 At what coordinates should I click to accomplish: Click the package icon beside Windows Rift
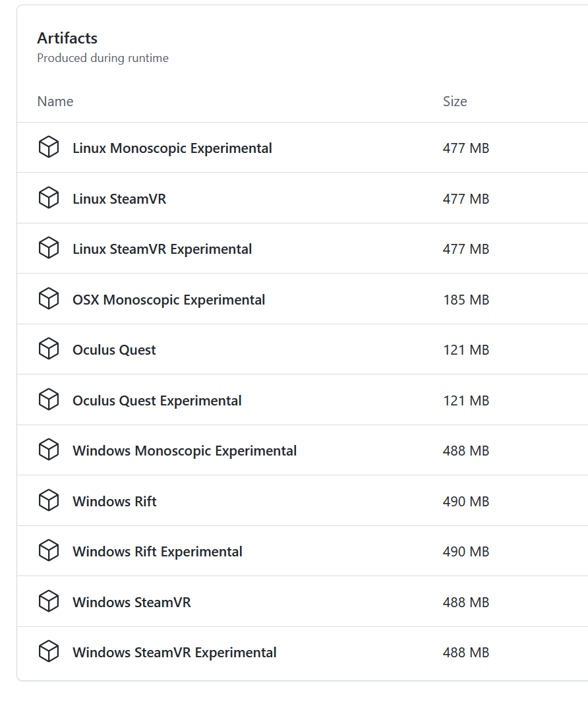(x=49, y=501)
